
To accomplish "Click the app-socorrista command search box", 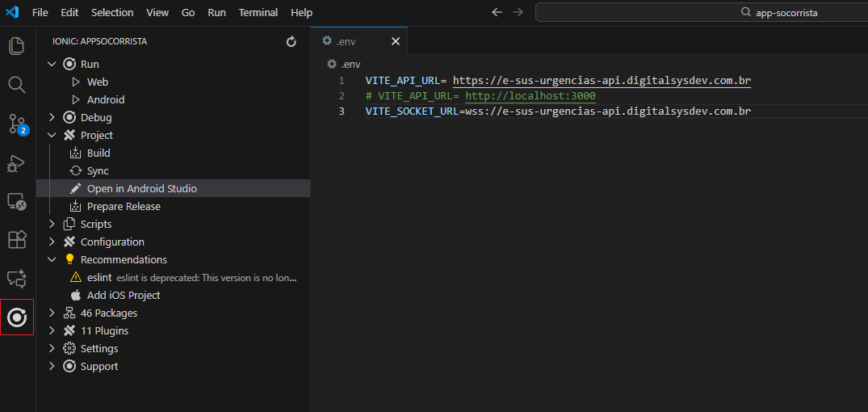I will click(701, 12).
